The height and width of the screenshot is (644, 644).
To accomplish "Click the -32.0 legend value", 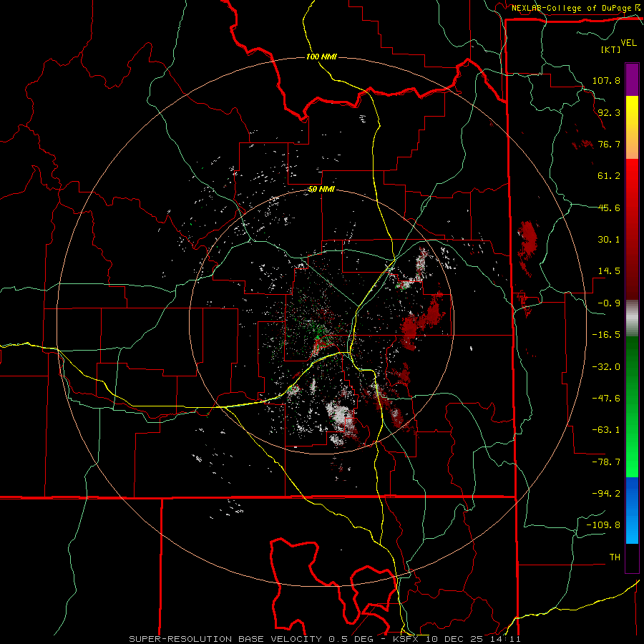I will point(606,367).
